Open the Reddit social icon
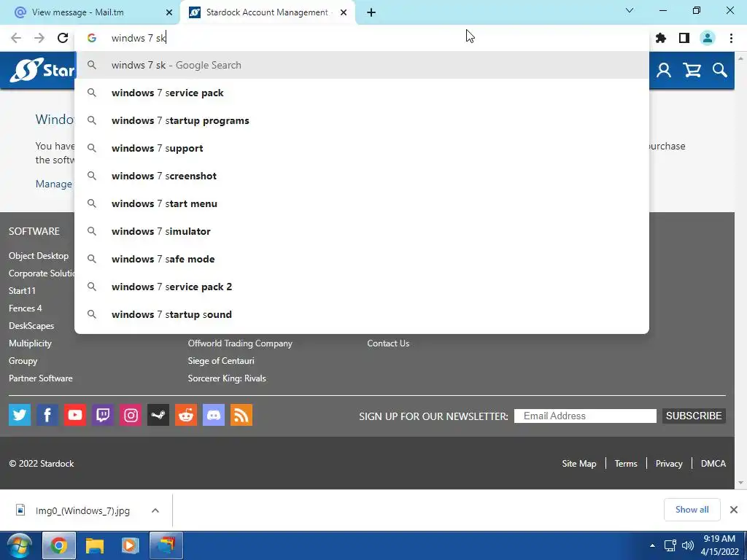The image size is (747, 560). click(x=186, y=415)
